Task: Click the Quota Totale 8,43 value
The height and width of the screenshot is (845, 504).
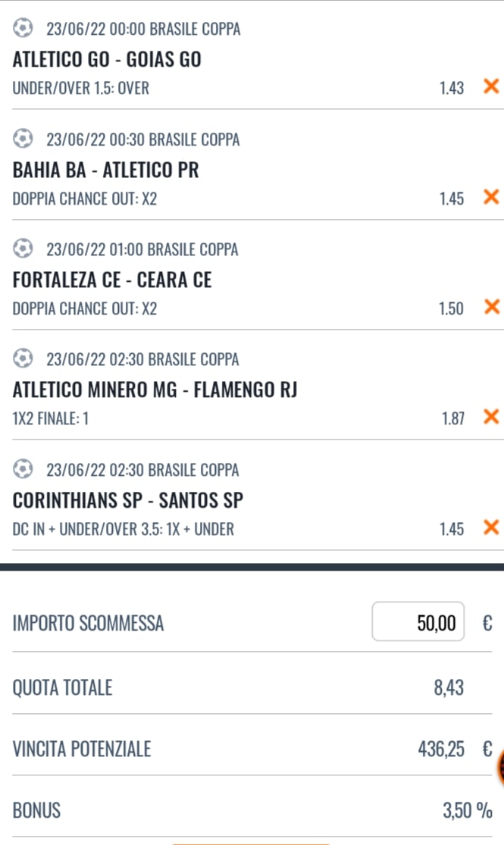Action: (x=447, y=688)
